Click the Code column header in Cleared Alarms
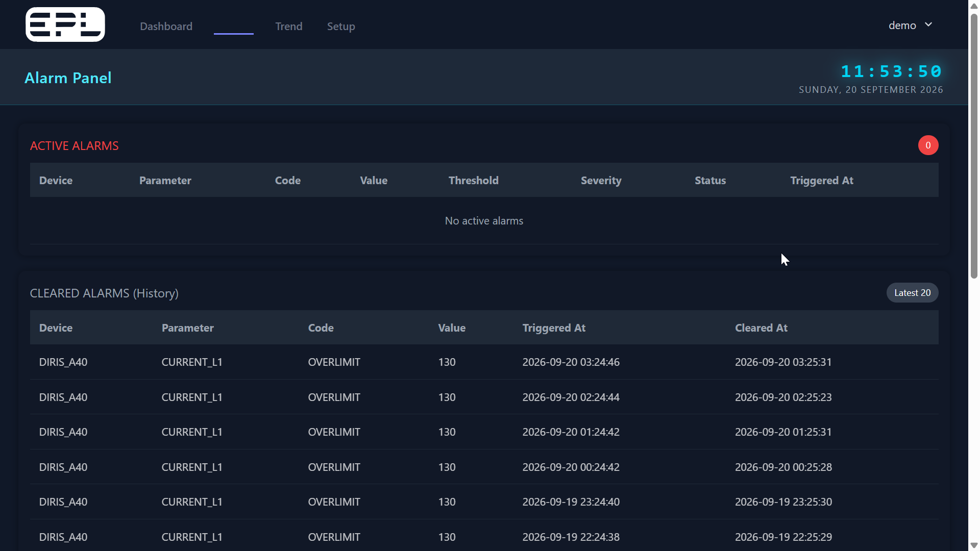 pyautogui.click(x=321, y=328)
